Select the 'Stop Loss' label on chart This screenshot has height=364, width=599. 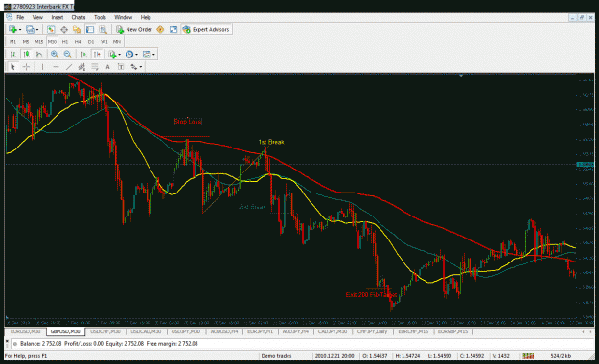pos(188,121)
